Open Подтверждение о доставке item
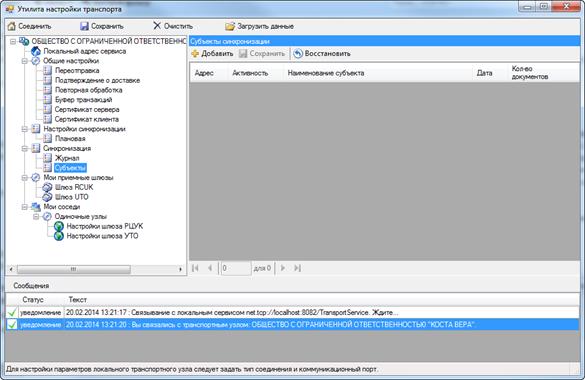Screen dimensions: 585x380 98,80
